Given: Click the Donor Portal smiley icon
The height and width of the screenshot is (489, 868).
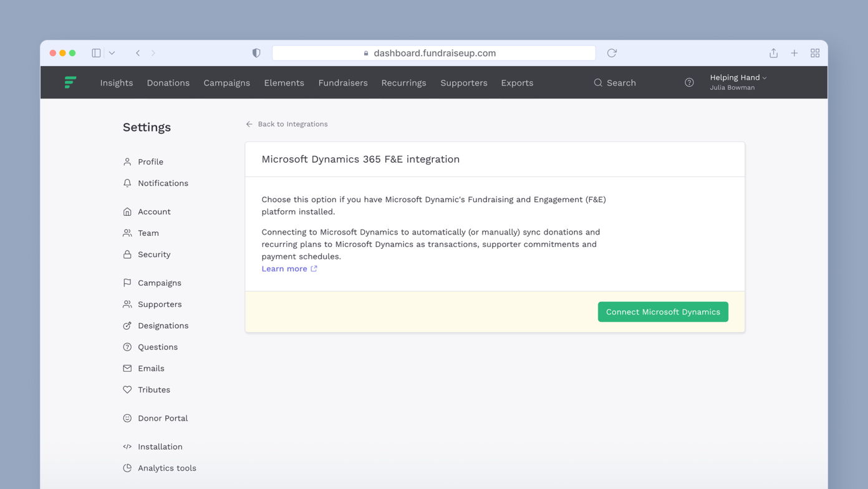Looking at the screenshot, I should pos(127,418).
